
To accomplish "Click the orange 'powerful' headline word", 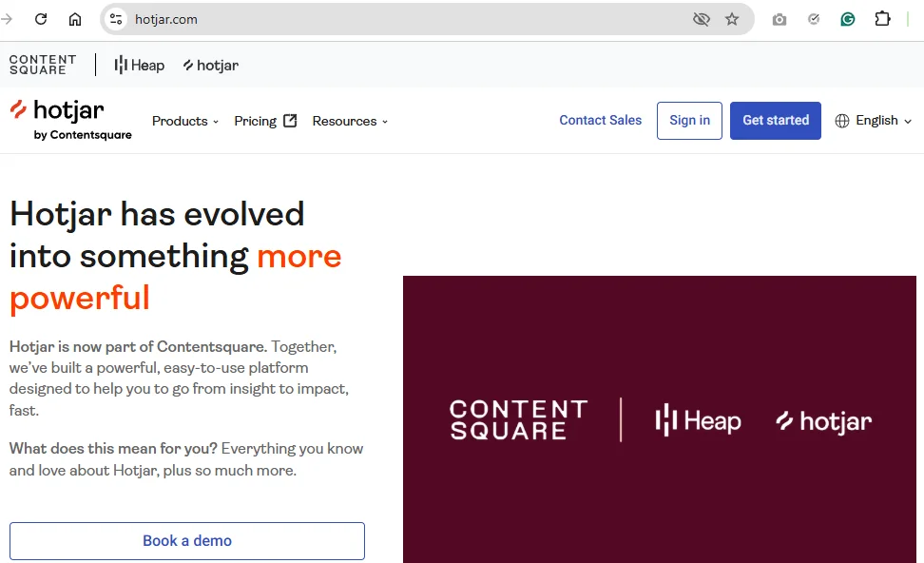I will pyautogui.click(x=80, y=299).
